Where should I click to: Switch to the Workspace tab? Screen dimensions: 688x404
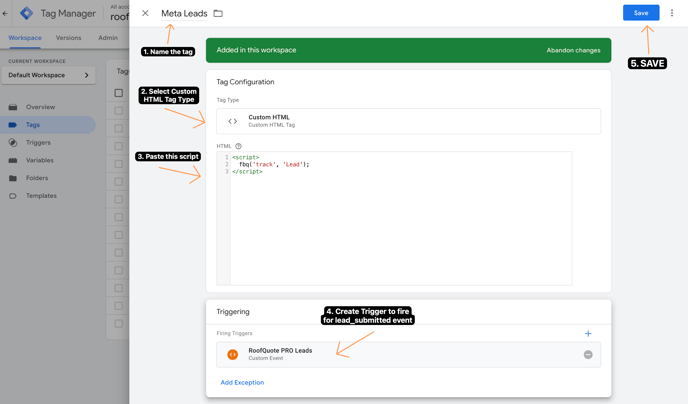pos(25,38)
